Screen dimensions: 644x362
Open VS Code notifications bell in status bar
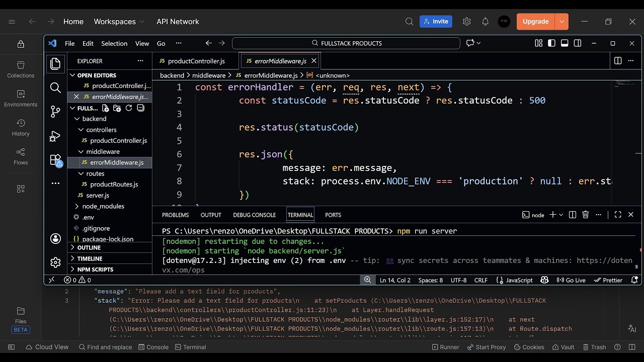tap(635, 280)
